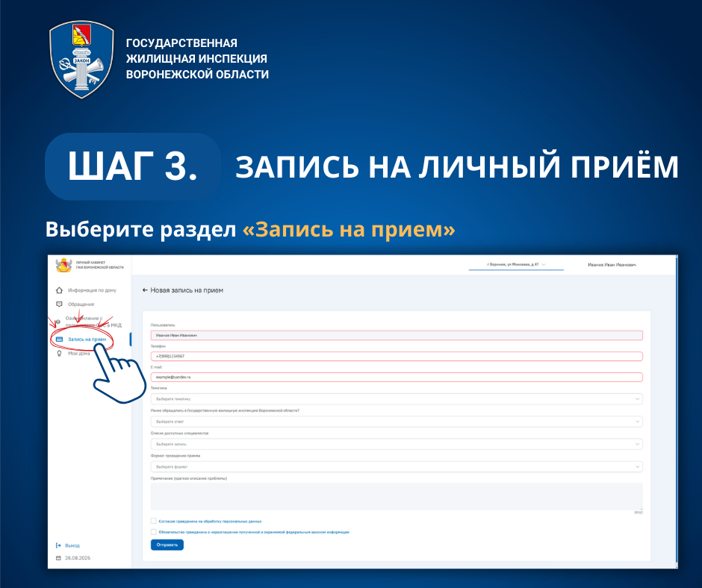The width and height of the screenshot is (702, 588).
Task: Tick the non-disclosure obligation checkbox
Action: click(x=153, y=532)
